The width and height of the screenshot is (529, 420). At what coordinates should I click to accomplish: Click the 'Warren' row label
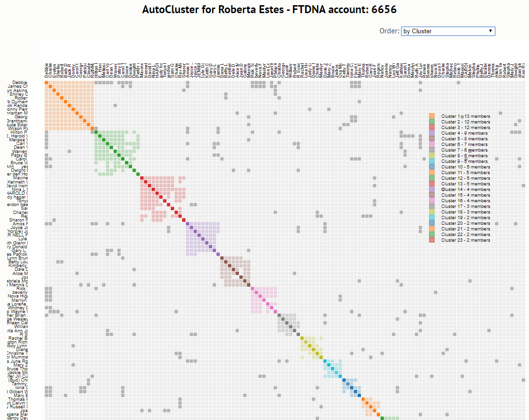pos(20,152)
